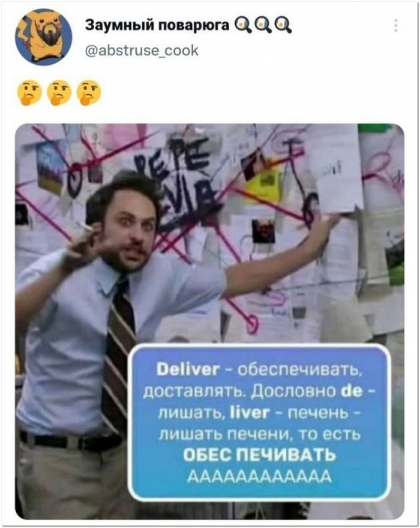
Task: Click the first thinking face emoji
Action: coord(29,93)
